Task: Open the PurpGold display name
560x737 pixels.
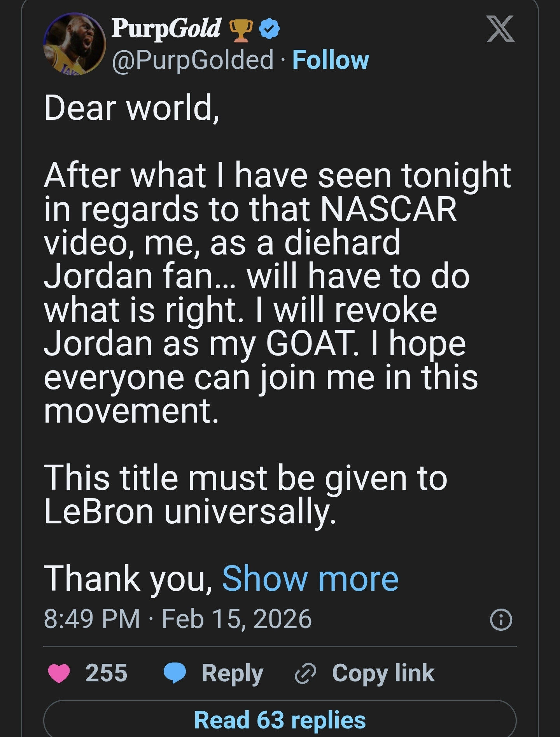Action: (x=166, y=29)
